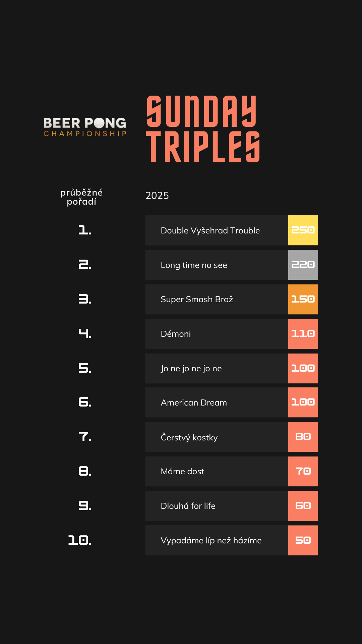The image size is (362, 644).
Task: Click the 2025 year label
Action: coord(157,196)
